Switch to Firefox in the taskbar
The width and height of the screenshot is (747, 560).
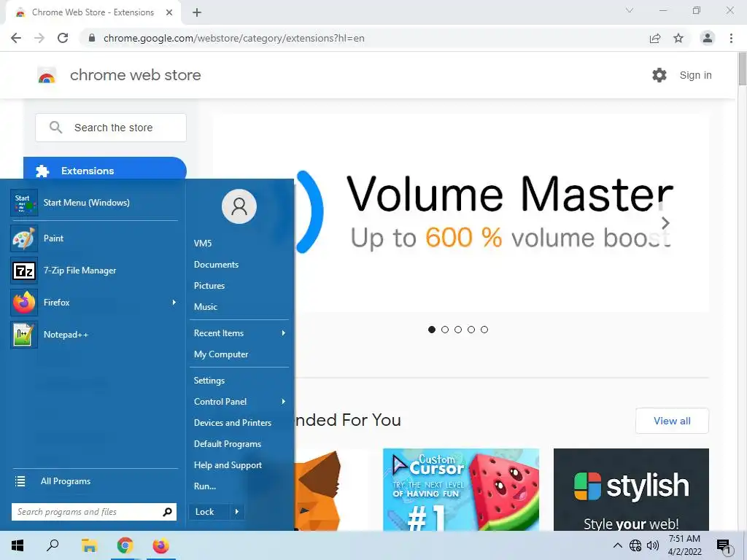[161, 545]
